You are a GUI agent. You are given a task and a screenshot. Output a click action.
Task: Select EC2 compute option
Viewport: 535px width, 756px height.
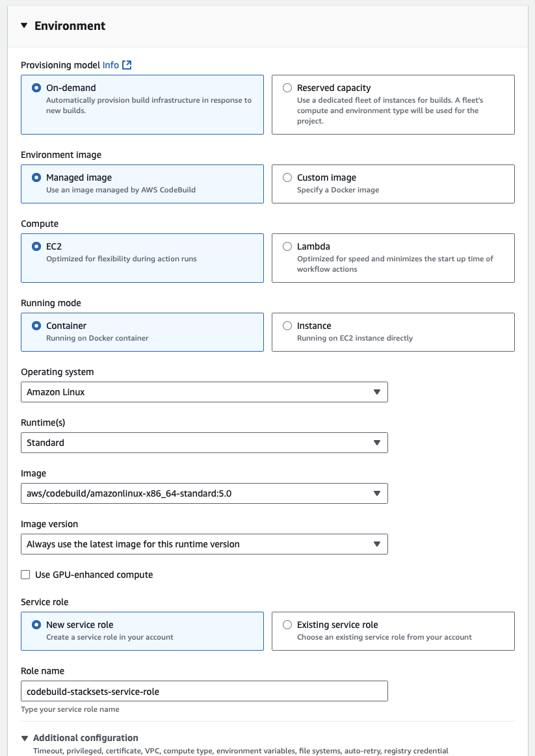point(36,246)
